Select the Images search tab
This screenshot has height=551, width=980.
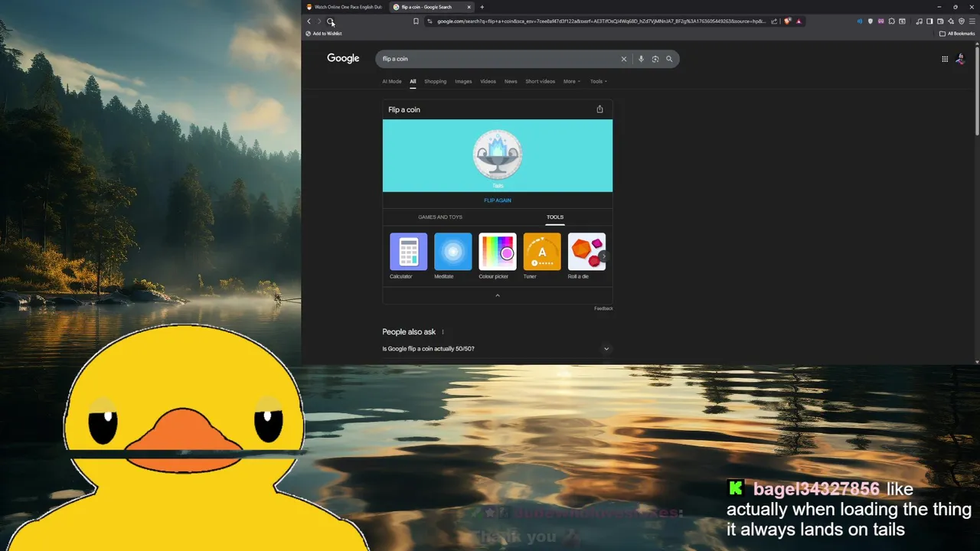click(463, 81)
